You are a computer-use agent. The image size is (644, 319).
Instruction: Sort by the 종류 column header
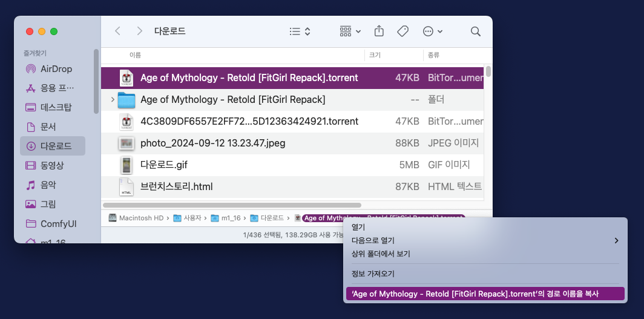coord(434,56)
